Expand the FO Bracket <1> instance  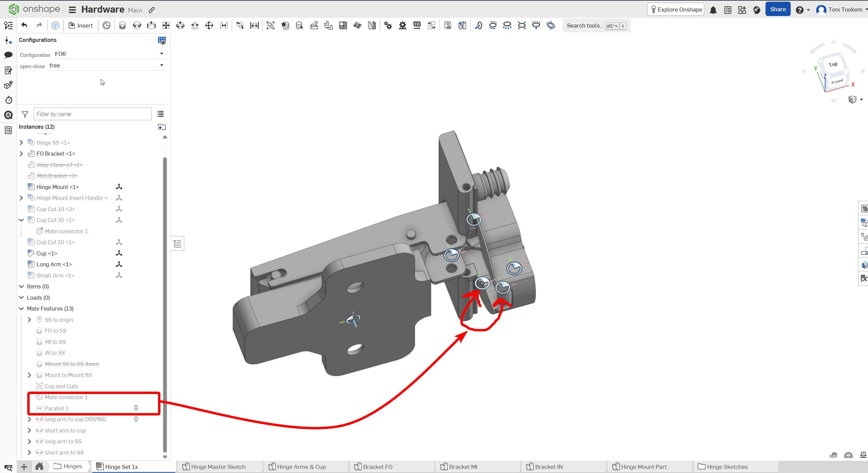21,154
